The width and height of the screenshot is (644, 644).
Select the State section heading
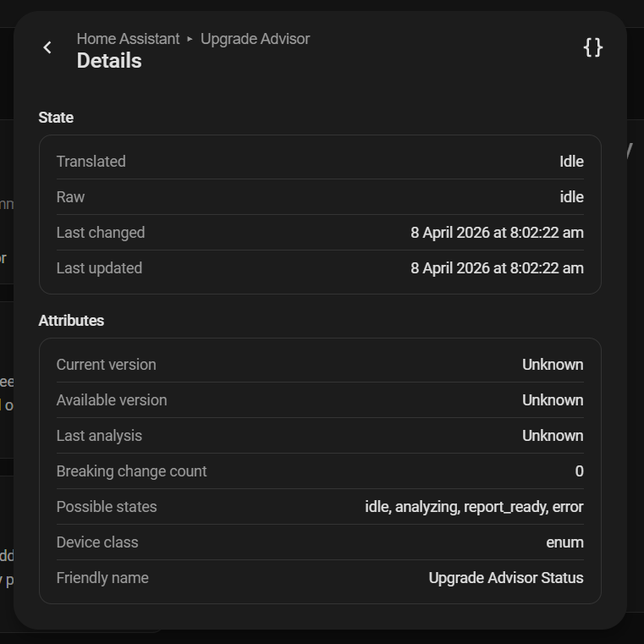pos(56,118)
